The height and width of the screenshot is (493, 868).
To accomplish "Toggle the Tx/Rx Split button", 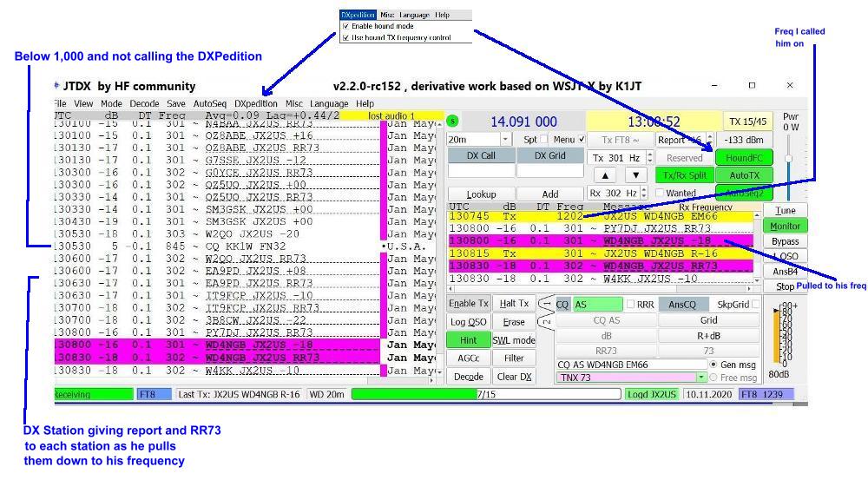I will click(685, 175).
